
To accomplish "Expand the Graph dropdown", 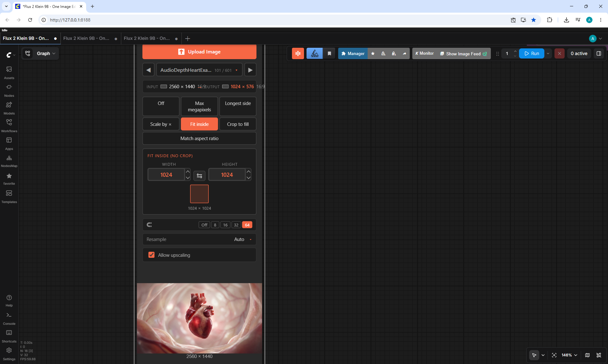I will coord(46,53).
